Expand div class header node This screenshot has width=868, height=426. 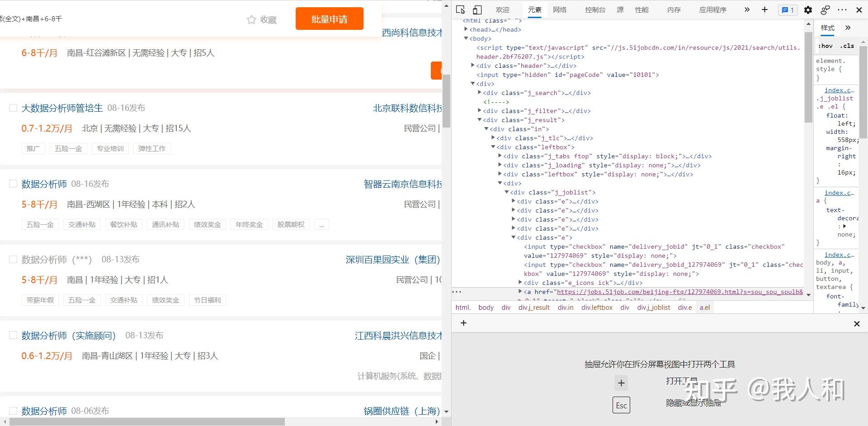[x=473, y=66]
